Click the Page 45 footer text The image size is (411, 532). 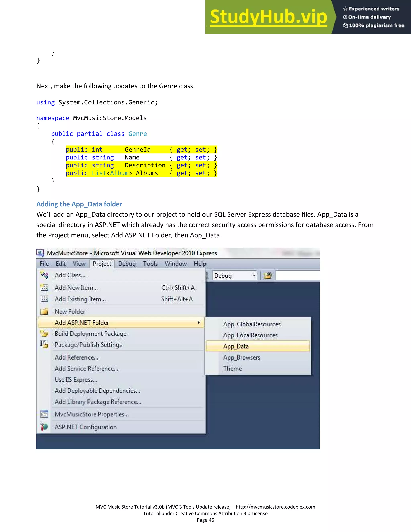(205, 520)
